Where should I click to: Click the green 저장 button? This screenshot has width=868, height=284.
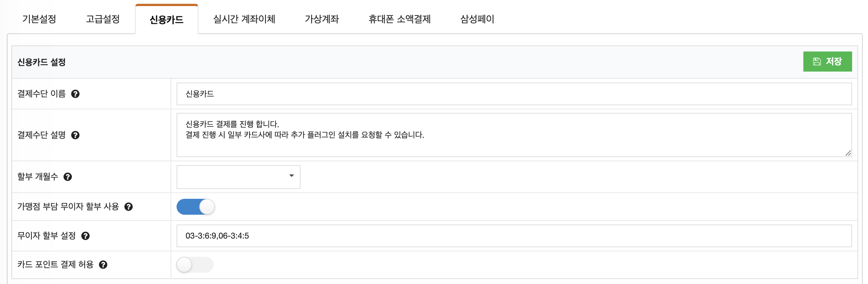[x=828, y=61]
